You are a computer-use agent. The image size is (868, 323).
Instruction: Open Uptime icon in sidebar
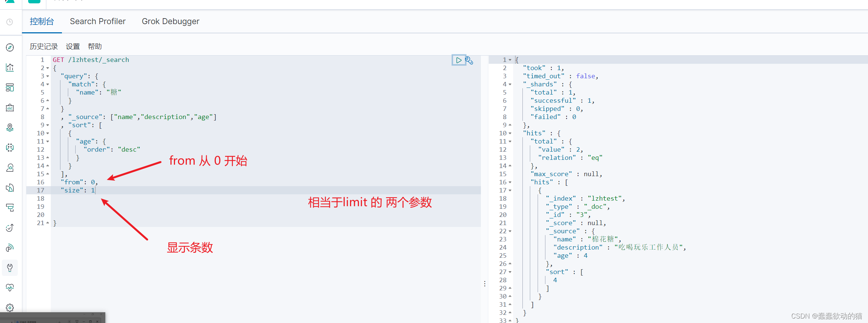10,228
